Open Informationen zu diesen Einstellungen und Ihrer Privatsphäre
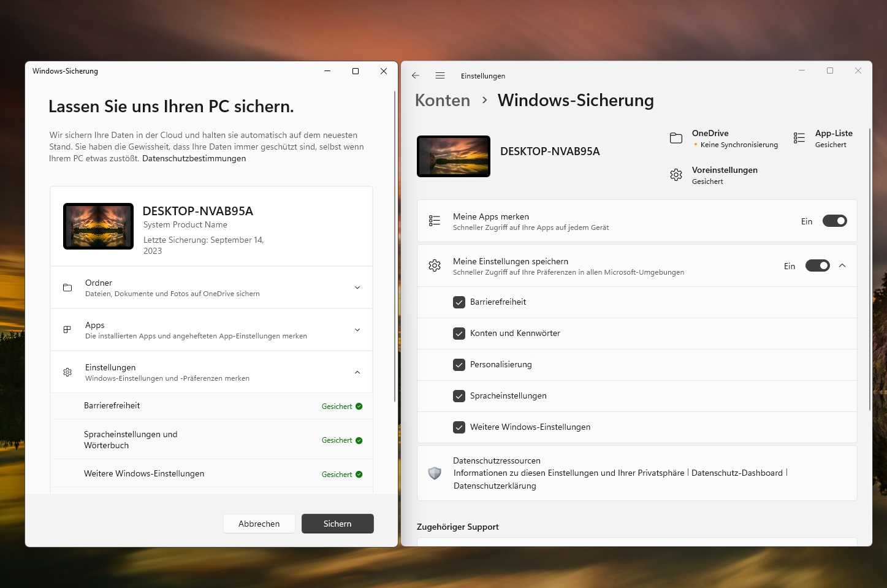 (x=569, y=473)
